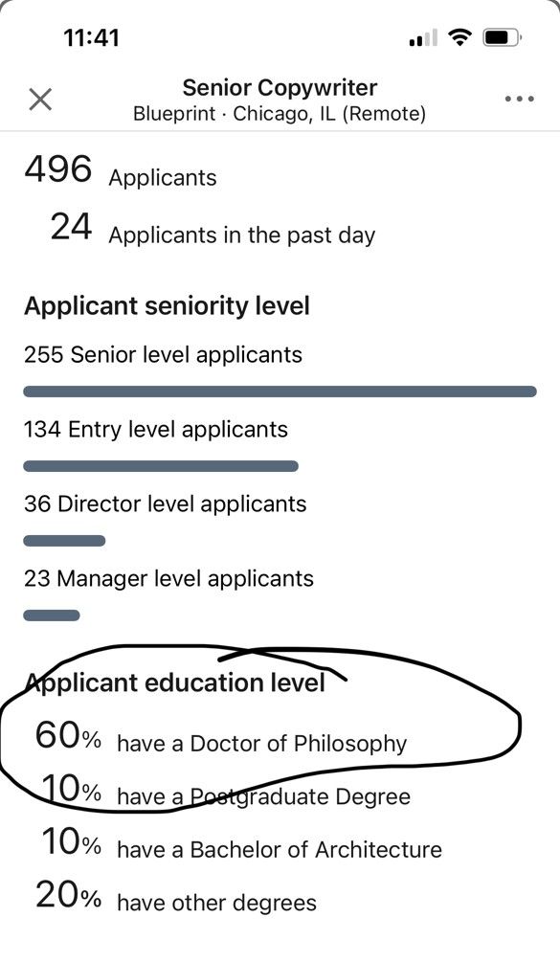Tap the cellular signal bars icon
The image size is (560, 962).
pos(422,38)
